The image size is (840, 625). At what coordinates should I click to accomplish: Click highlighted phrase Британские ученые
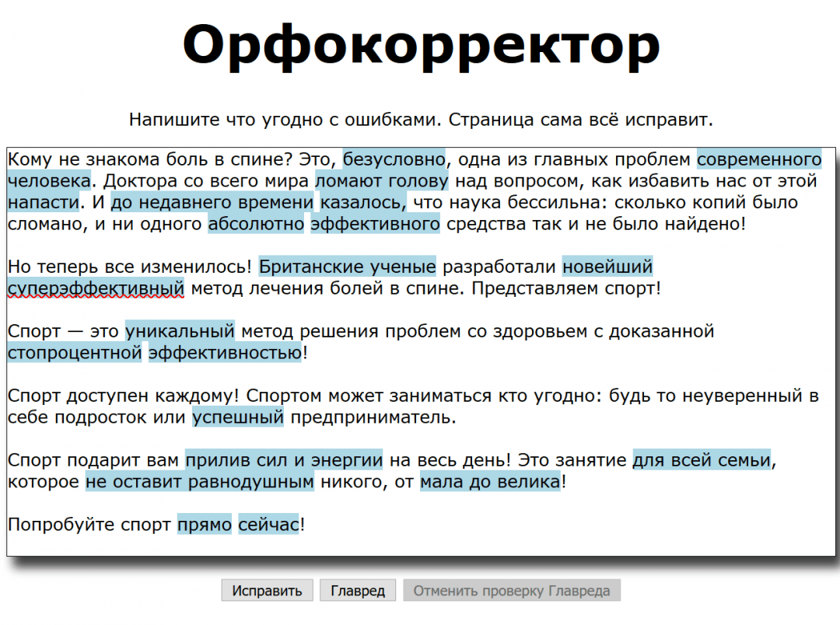(347, 267)
